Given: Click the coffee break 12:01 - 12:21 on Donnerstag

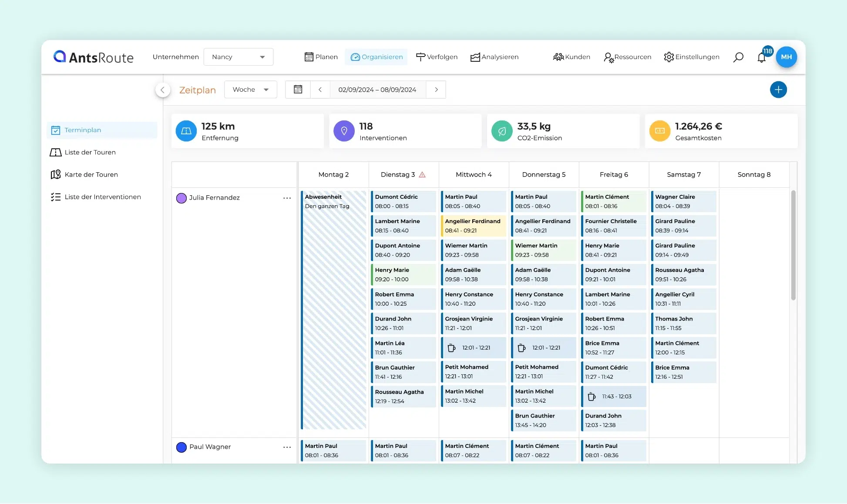Looking at the screenshot, I should (x=544, y=348).
